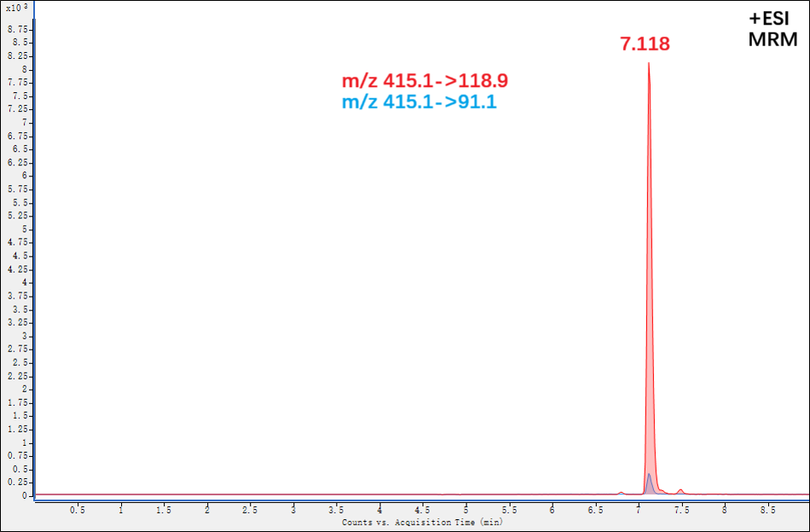Screen dimensions: 810x532
Task: Click the 7 tick on the time axis
Action: tap(638, 510)
